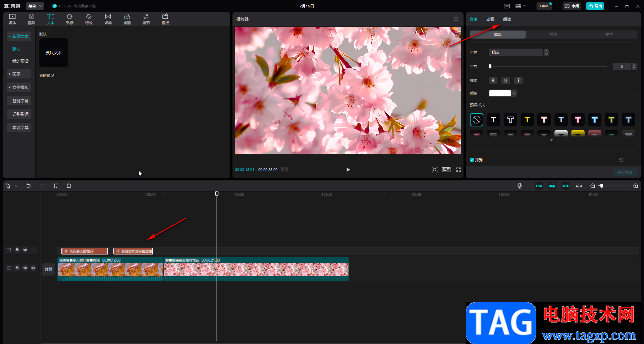Screen dimensions: 644x344
Task: Open the layout dropdown in title bar
Action: [520, 6]
